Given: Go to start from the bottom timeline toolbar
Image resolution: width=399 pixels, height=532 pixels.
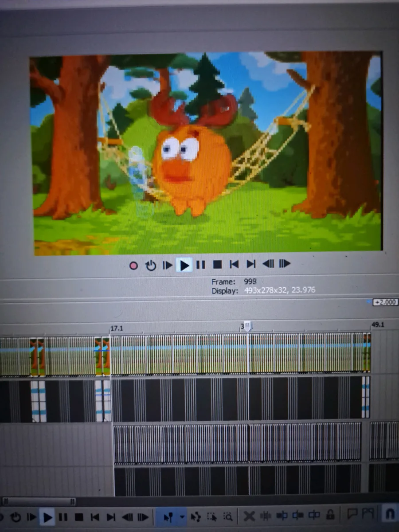Looking at the screenshot, I should tap(95, 517).
